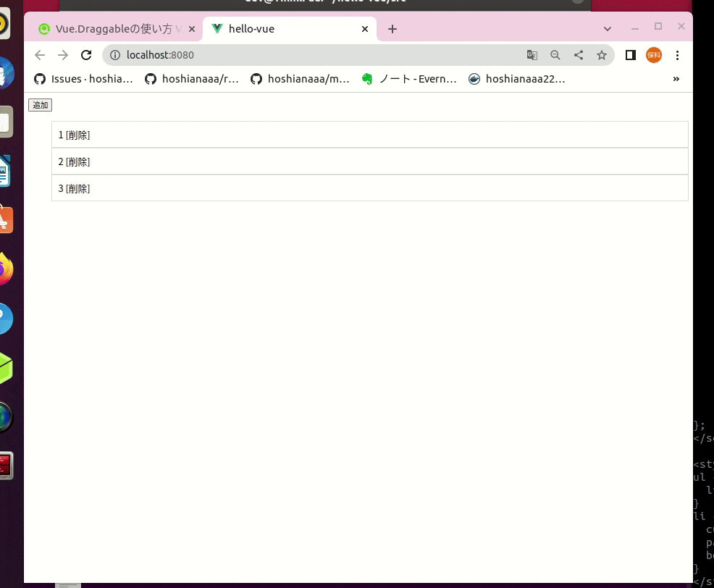Bookmark this page with the star icon
Image resolution: width=714 pixels, height=588 pixels.
pyautogui.click(x=602, y=54)
